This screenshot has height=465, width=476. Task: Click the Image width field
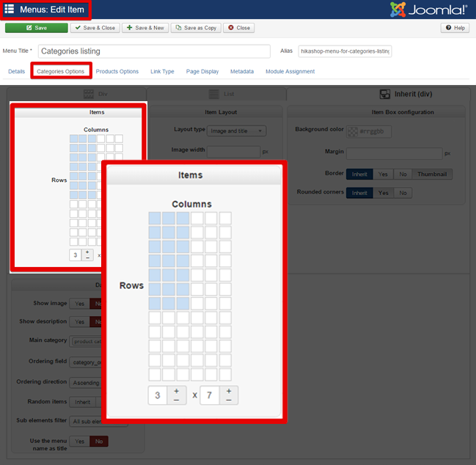[233, 152]
